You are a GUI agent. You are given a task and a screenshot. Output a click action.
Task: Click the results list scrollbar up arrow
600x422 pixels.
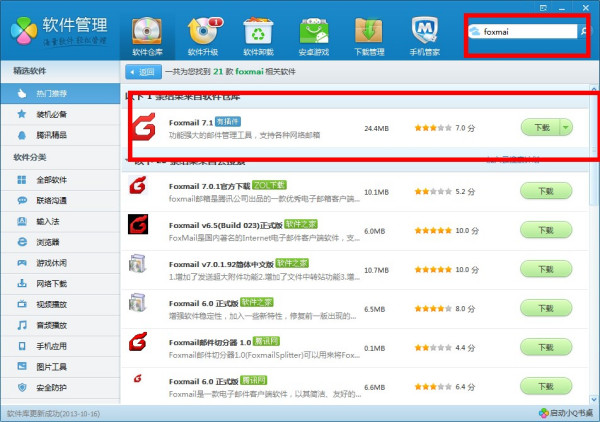click(594, 90)
